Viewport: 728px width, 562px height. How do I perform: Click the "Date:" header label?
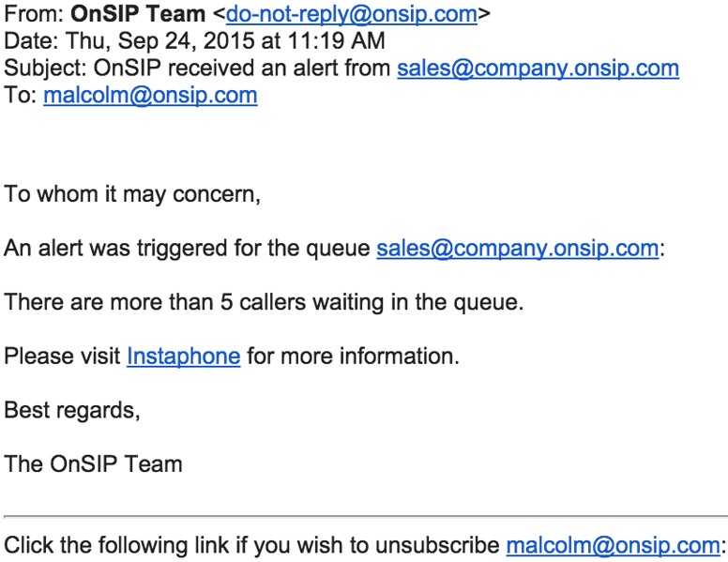[29, 41]
